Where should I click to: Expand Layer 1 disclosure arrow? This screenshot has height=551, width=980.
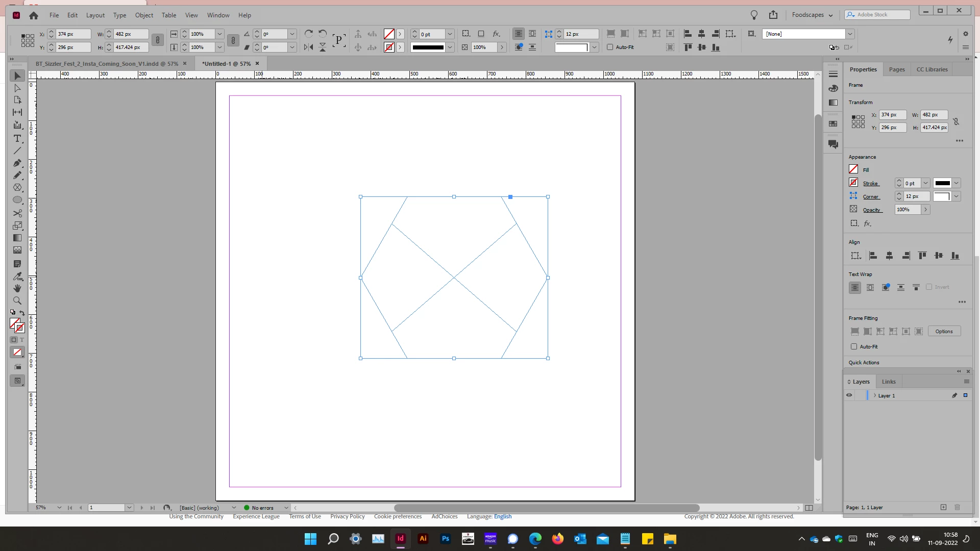[x=875, y=395]
